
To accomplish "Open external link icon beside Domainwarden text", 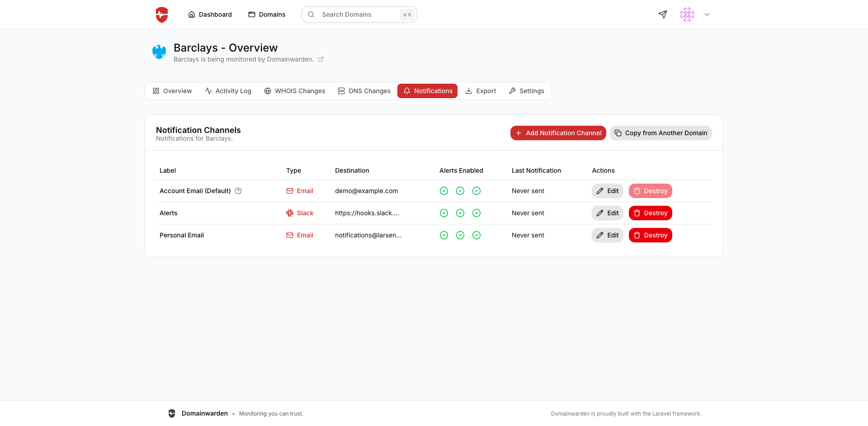I will 321,59.
